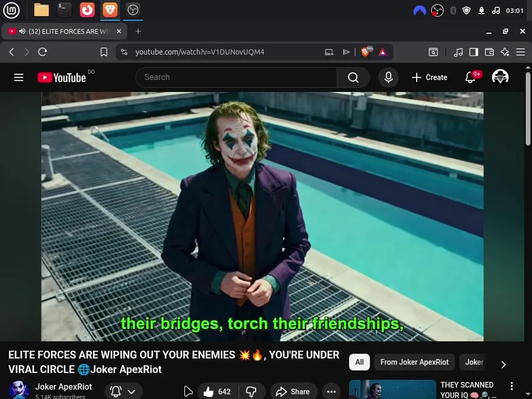This screenshot has height=399, width=532.
Task: Select the All filter chip
Action: [x=359, y=362]
